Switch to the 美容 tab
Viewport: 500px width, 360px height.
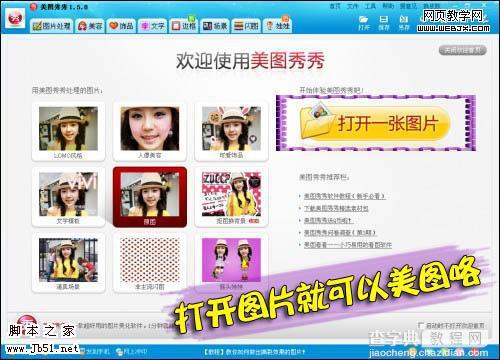click(x=90, y=26)
